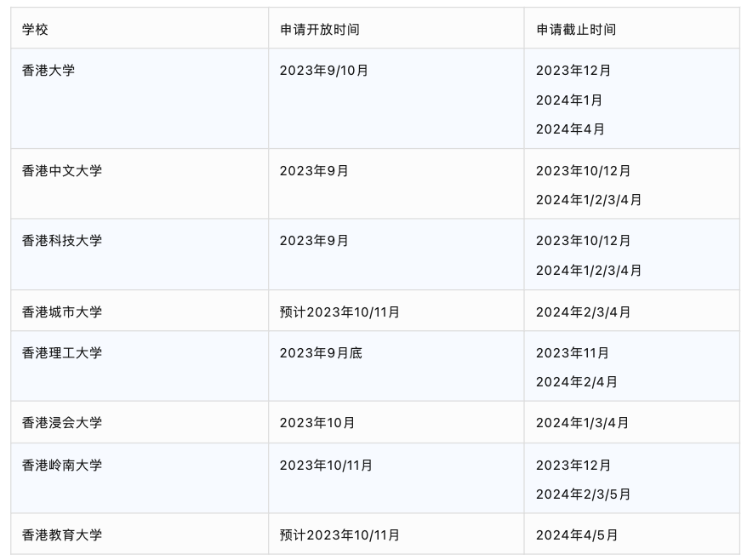The height and width of the screenshot is (560, 747).
Task: Click the 申请截止时间 column header
Action: click(576, 30)
